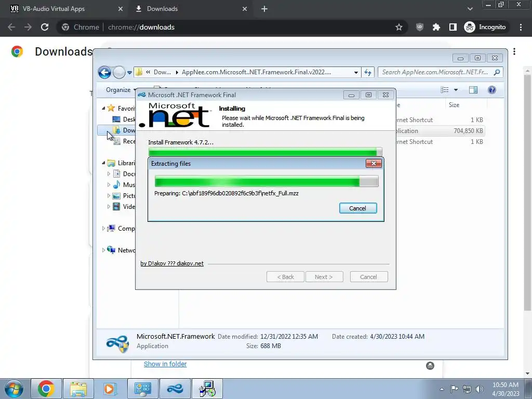The width and height of the screenshot is (532, 399).
Task: Open the D!akov diakov.net link
Action: [172, 263]
